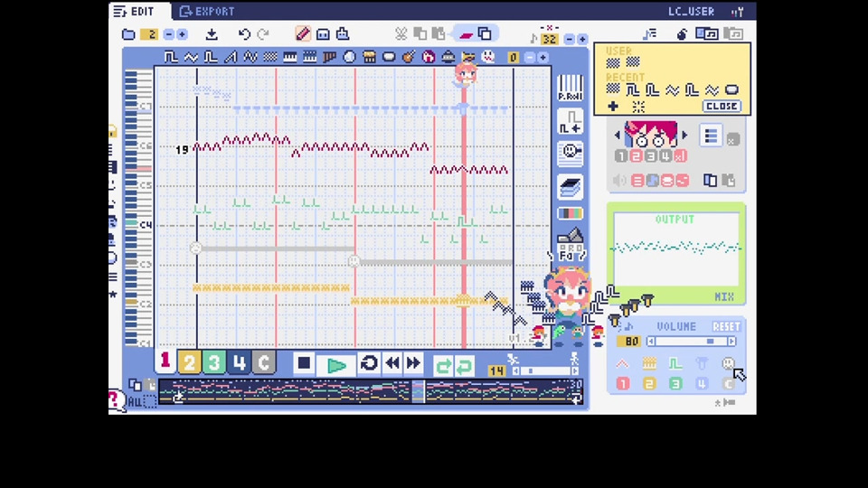Increase note length 32 with plus

[582, 39]
